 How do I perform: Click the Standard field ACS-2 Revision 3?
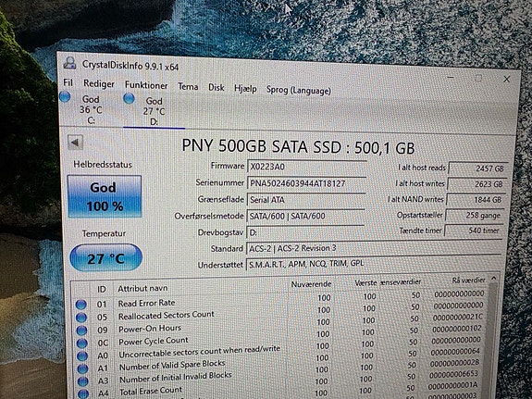tap(373, 248)
